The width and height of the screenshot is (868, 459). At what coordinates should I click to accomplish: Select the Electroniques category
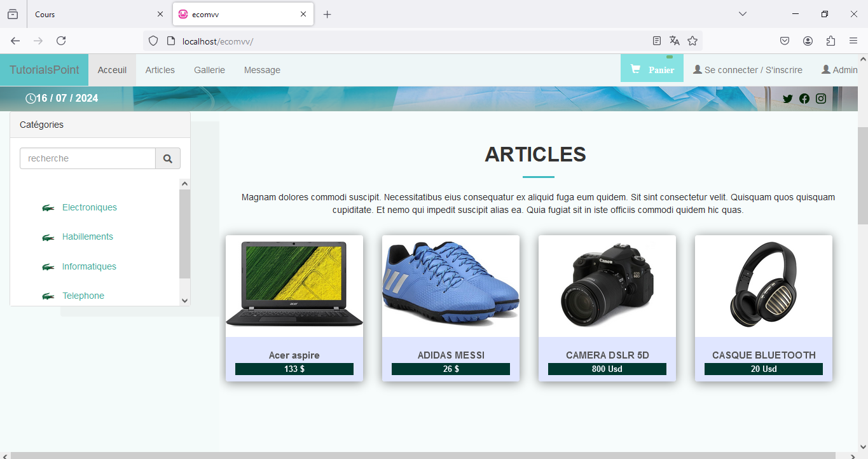pos(89,207)
